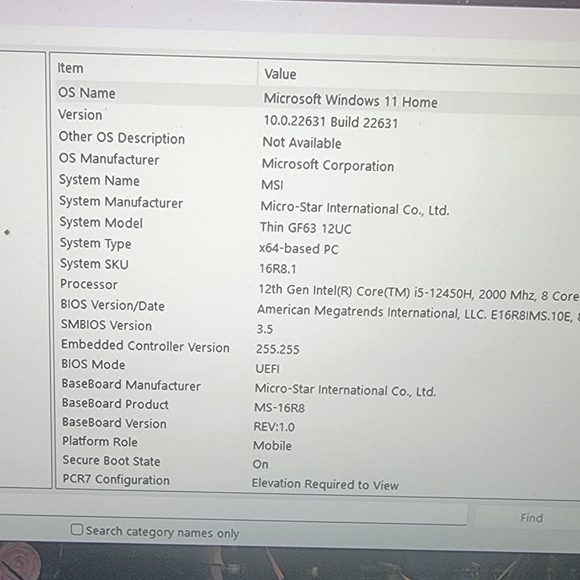Select the BaseBoard Product row

click(x=115, y=404)
